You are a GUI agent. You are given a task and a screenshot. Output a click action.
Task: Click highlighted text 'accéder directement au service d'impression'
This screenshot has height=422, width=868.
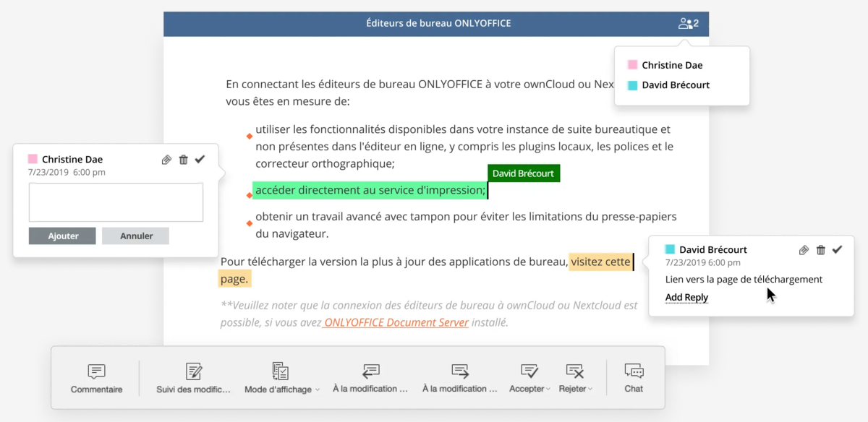coord(370,191)
